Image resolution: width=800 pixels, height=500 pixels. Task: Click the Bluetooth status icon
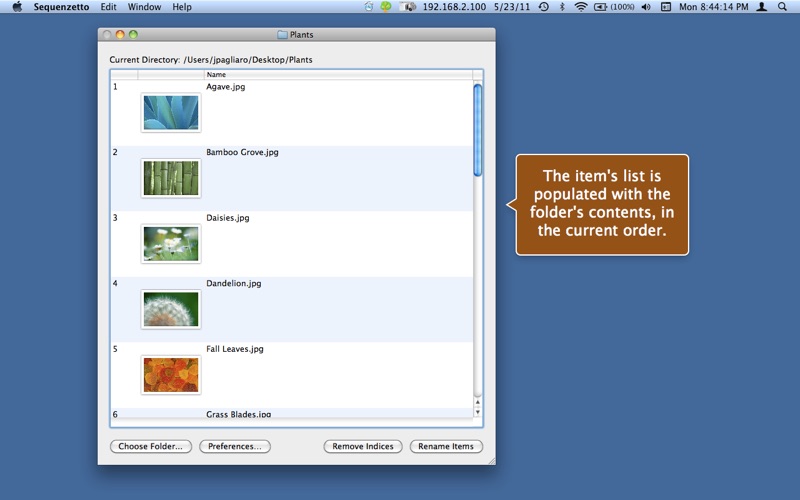pyautogui.click(x=562, y=7)
